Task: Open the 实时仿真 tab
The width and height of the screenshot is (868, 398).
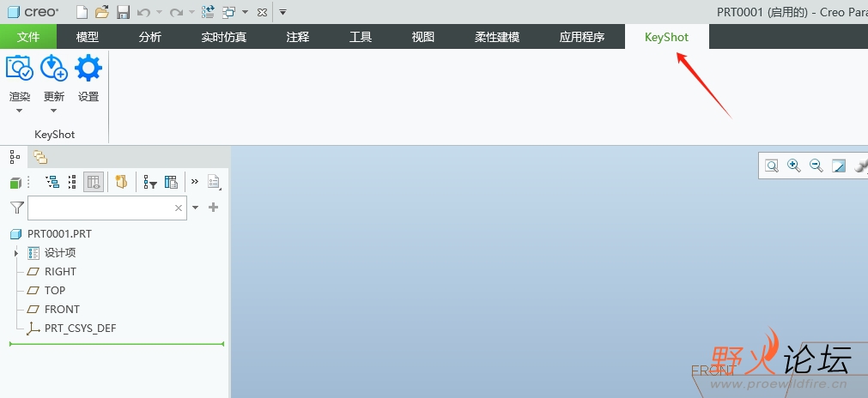Action: pyautogui.click(x=223, y=37)
